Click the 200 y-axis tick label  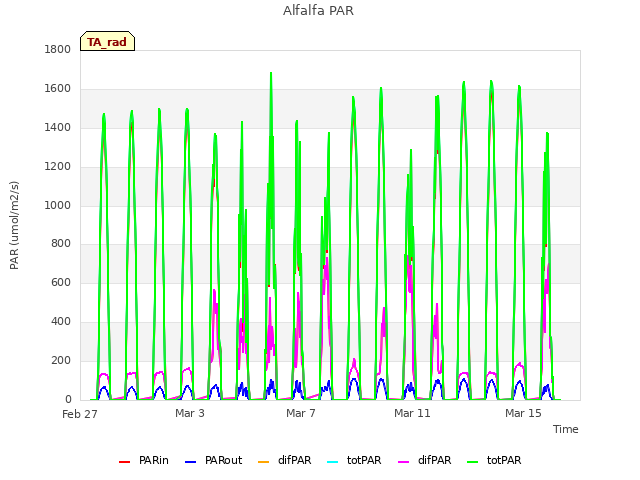61,360
